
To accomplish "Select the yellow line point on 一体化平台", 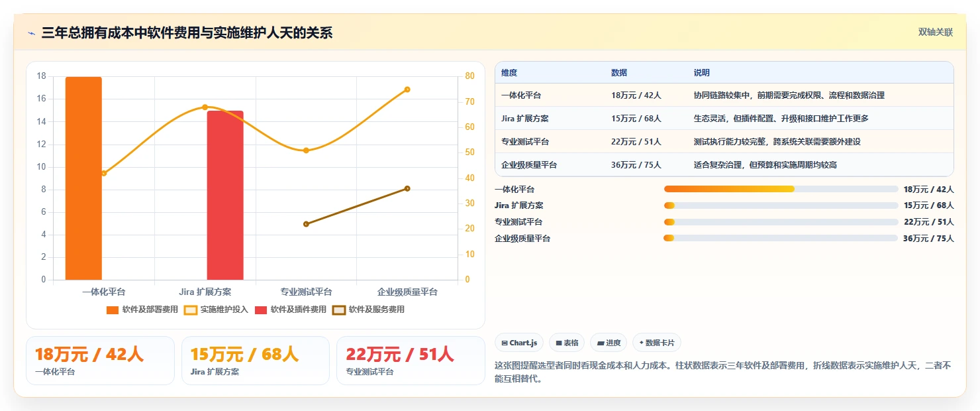I will (104, 173).
